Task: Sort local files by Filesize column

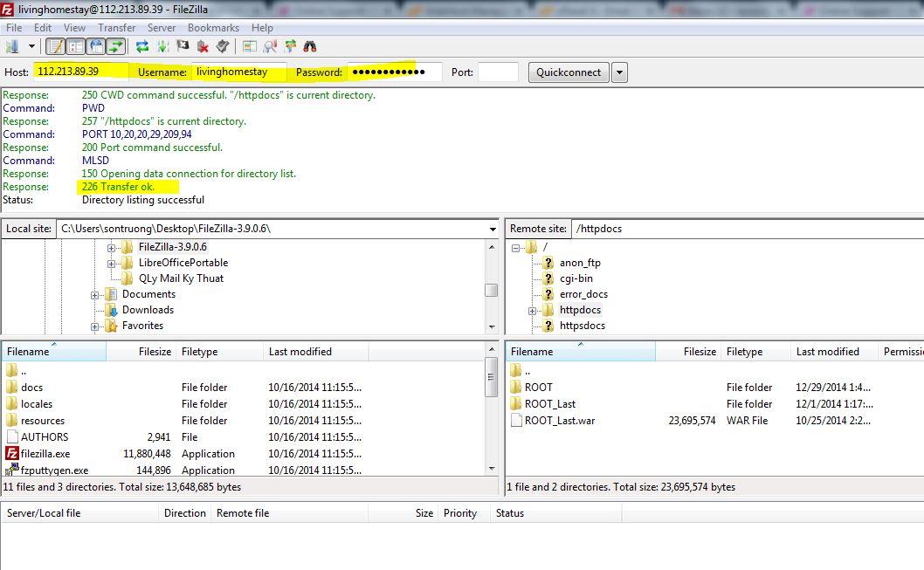Action: click(141, 352)
